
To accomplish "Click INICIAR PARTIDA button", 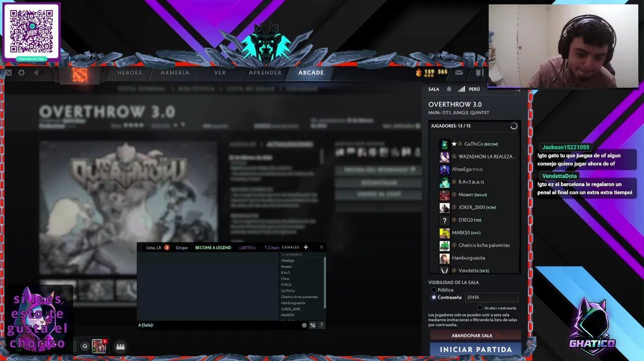I will [x=475, y=349].
